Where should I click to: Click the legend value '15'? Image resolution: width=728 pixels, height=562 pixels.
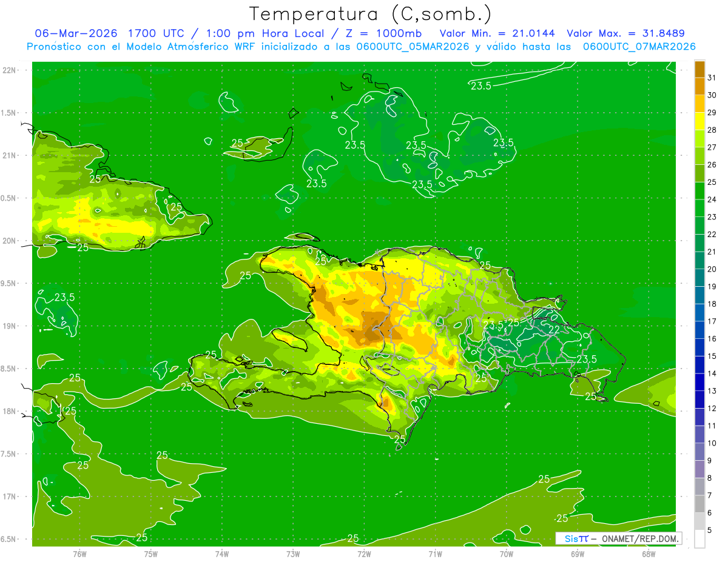[712, 356]
